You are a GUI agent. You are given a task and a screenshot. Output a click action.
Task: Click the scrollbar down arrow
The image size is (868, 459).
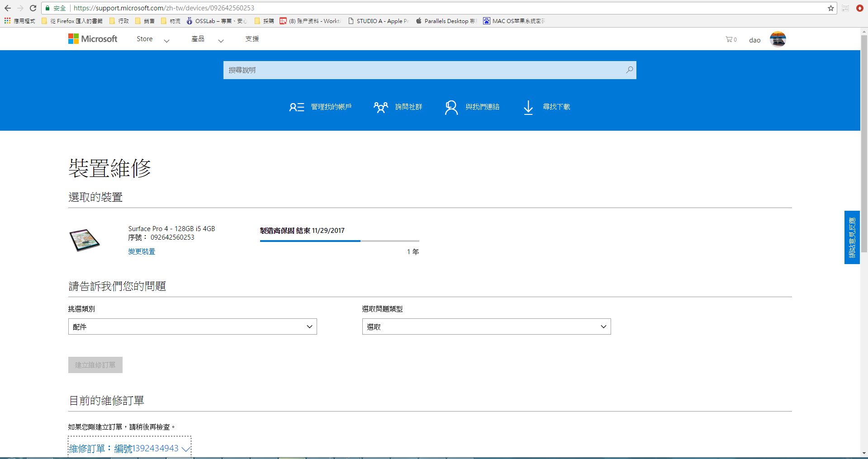click(864, 453)
